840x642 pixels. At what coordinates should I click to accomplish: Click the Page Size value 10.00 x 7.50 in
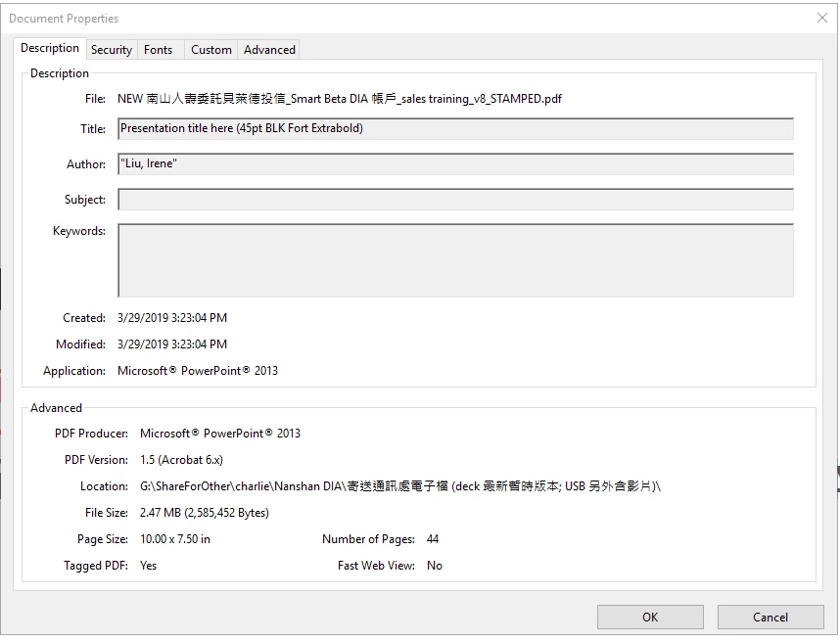[175, 539]
